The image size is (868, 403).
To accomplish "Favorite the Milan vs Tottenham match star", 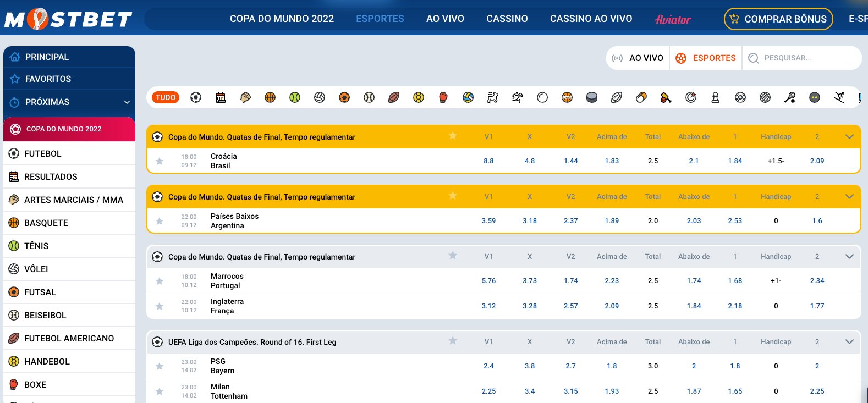I will 160,391.
